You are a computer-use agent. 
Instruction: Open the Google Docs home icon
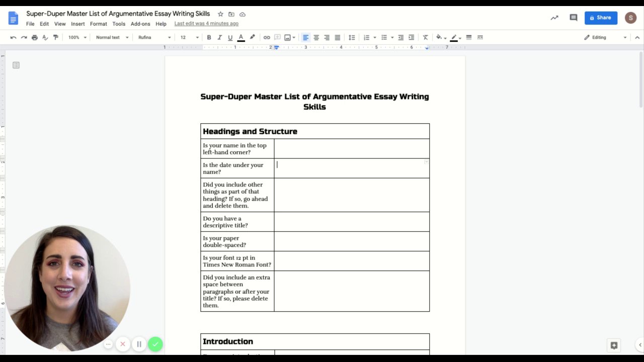pos(13,18)
